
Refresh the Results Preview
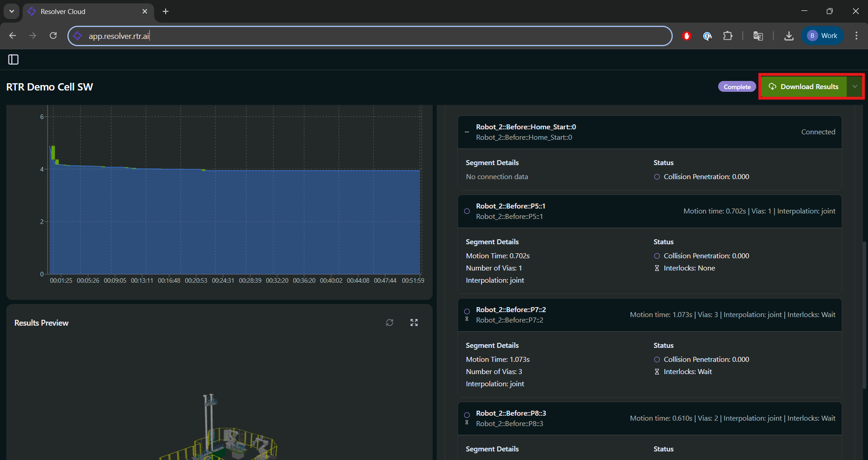[x=390, y=322]
